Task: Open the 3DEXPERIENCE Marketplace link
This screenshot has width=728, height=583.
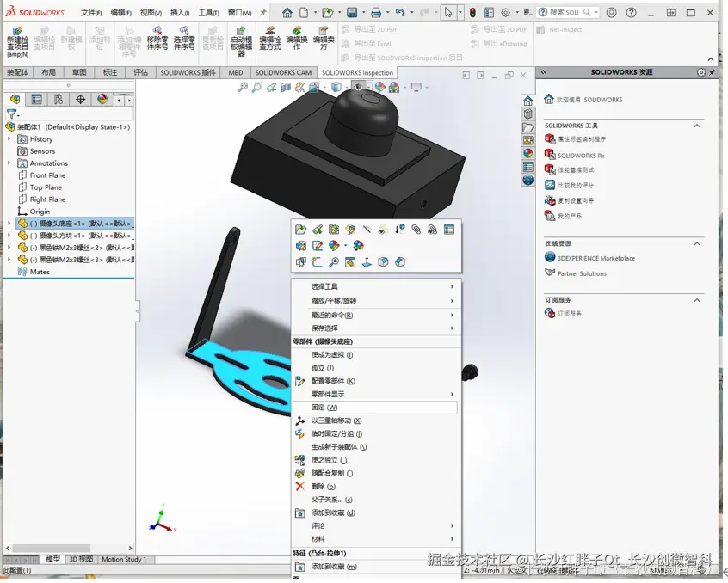Action: [596, 258]
